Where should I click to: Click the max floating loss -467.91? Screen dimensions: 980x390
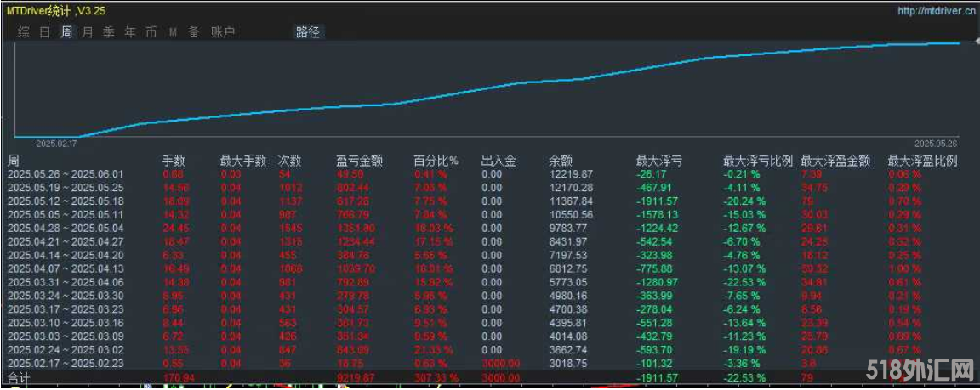654,187
